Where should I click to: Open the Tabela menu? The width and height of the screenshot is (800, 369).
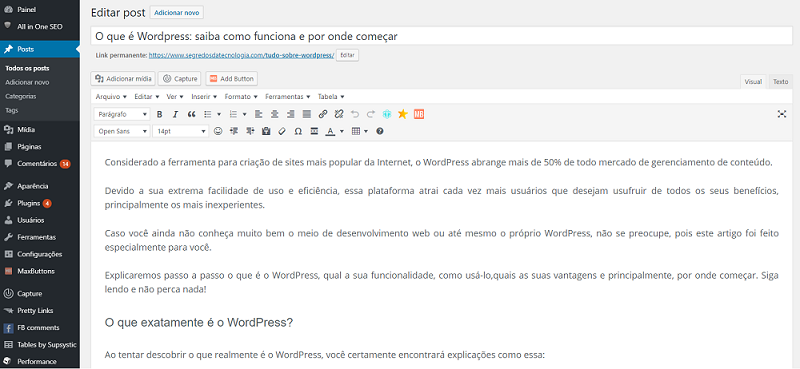(331, 96)
